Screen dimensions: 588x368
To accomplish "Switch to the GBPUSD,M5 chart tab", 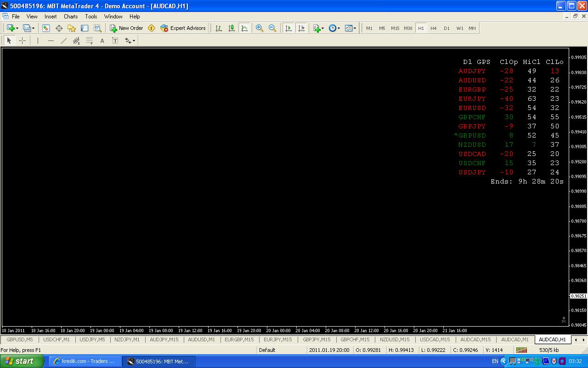I will pos(20,339).
